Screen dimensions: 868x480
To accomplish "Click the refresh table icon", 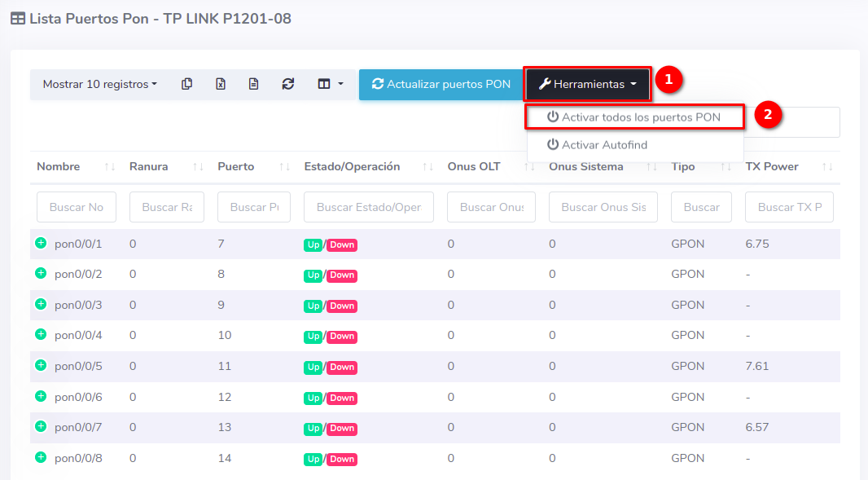I will click(x=288, y=84).
